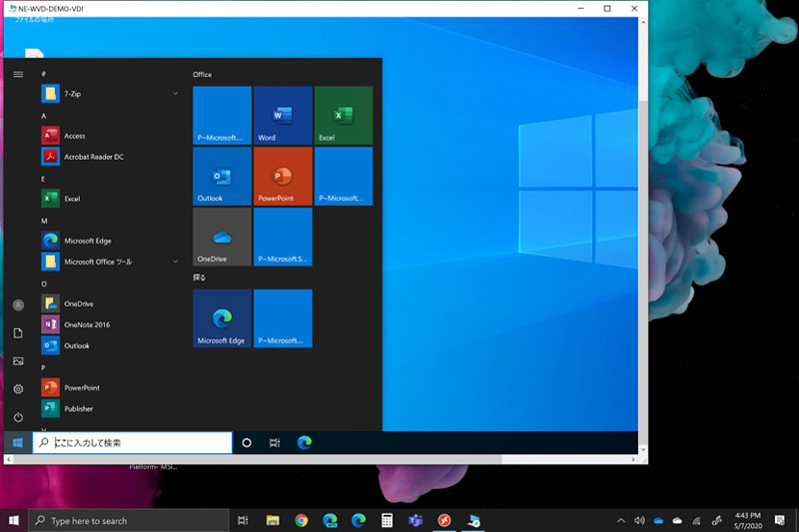Click the OneDrive tile
This screenshot has height=532, width=799.
222,238
